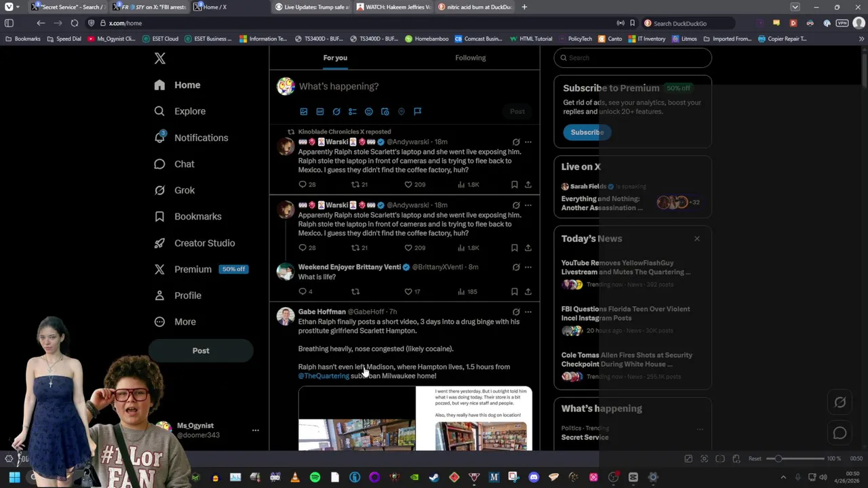Expand browser tab list dropdown arrow
This screenshot has height=488, width=868.
pyautogui.click(x=795, y=7)
